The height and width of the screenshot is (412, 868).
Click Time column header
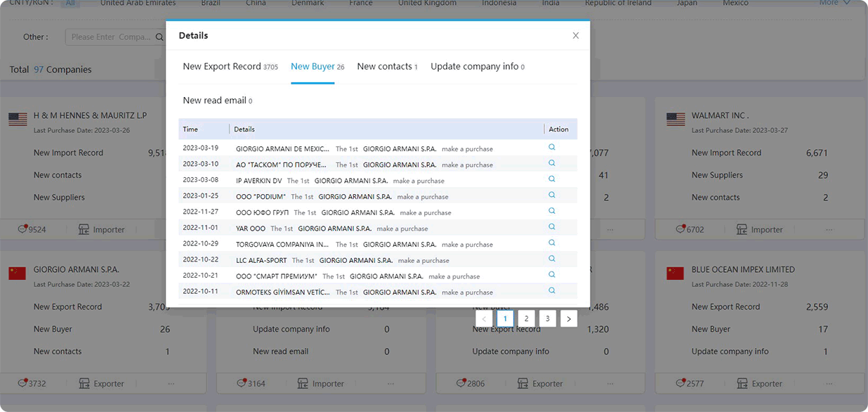(190, 129)
